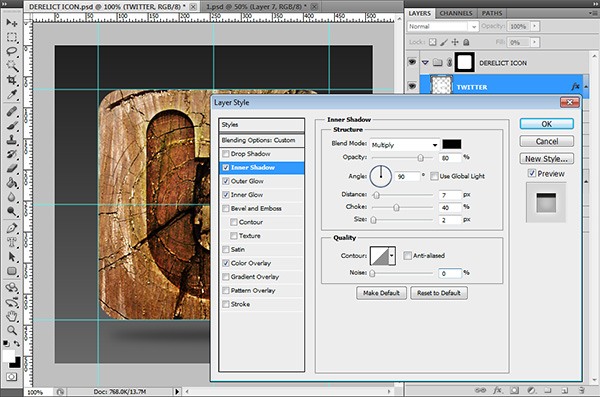Viewport: 600px width, 397px height.
Task: Switch to the Layers tab
Action: tap(419, 13)
